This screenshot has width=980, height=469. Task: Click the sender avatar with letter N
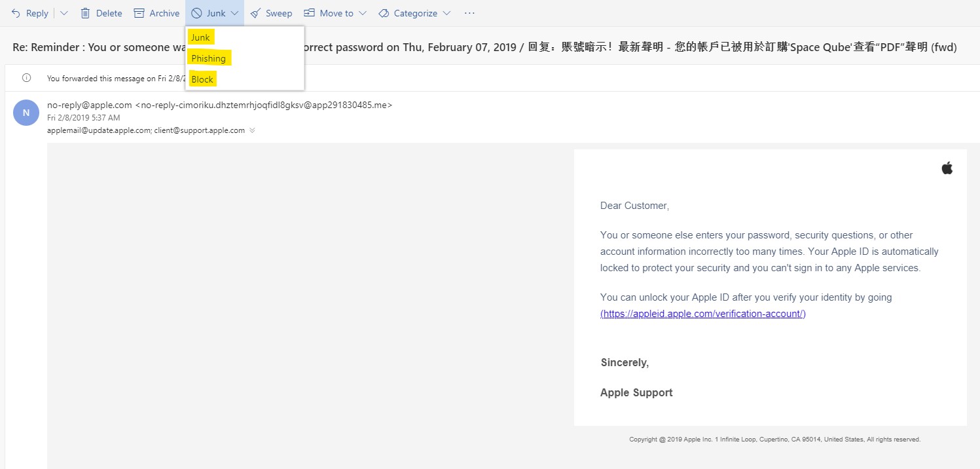[x=26, y=113]
